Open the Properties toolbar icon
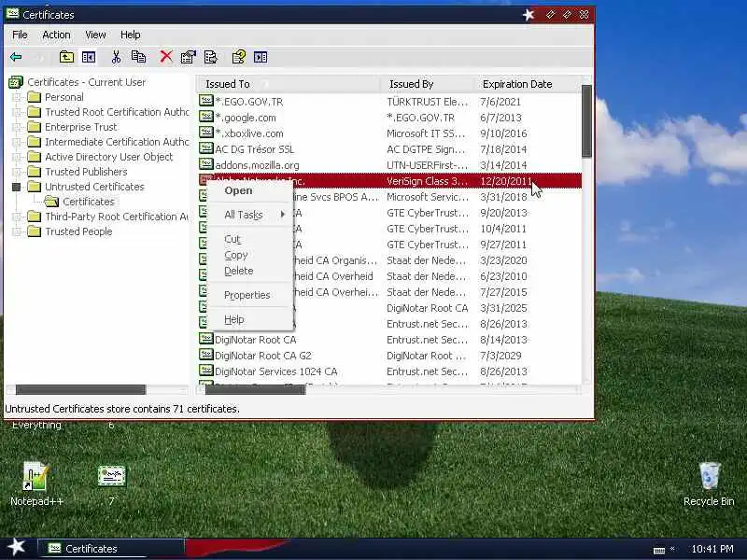This screenshot has height=560, width=747. pyautogui.click(x=189, y=57)
